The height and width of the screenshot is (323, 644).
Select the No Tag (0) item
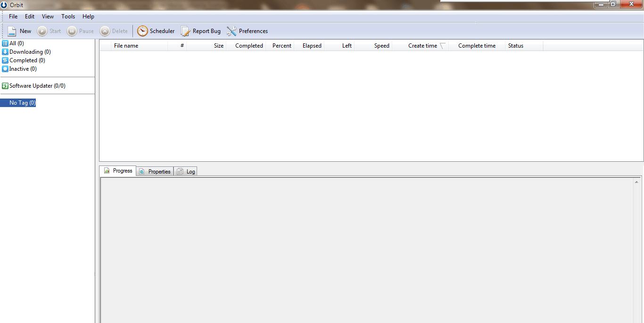[22, 103]
